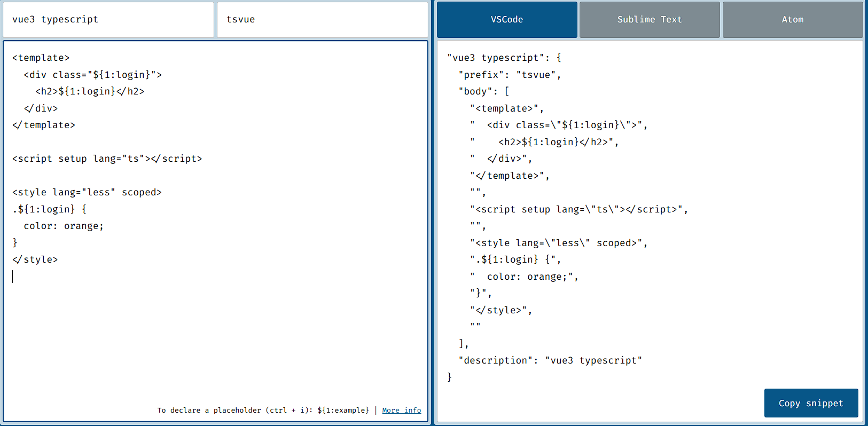Click the '".${1:login} {",' line in output
The height and width of the screenshot is (426, 868).
coord(515,259)
